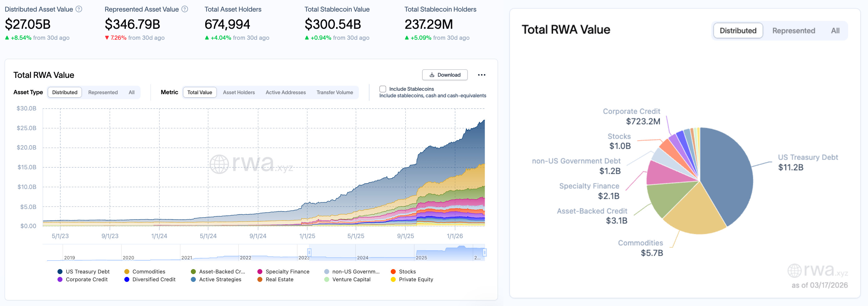Viewport: 868px width, 306px height.
Task: Grab the right handle of the timeline brush
Action: 485,252
